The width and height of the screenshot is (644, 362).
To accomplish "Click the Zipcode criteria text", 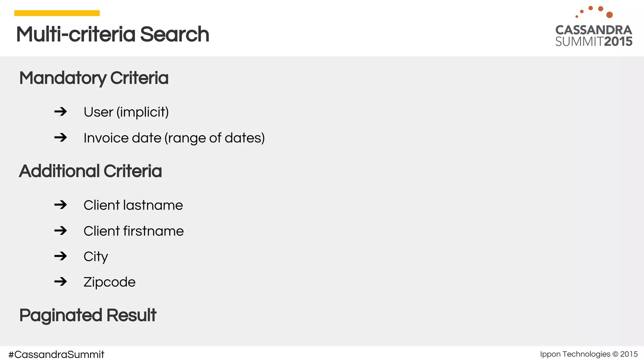I will coord(109,282).
